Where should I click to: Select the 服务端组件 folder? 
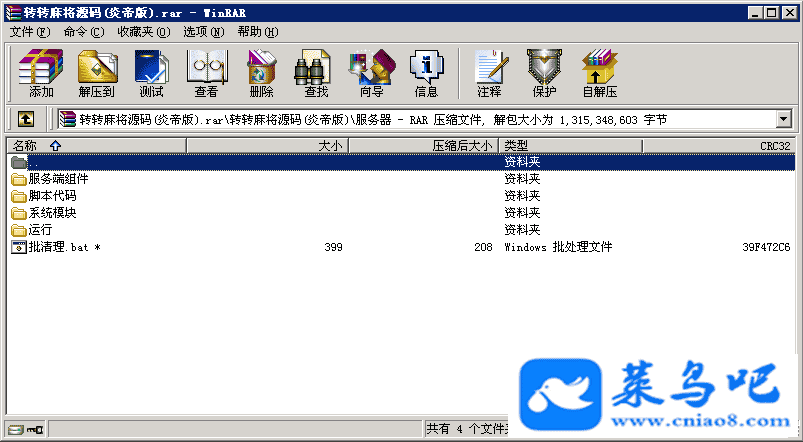58,179
